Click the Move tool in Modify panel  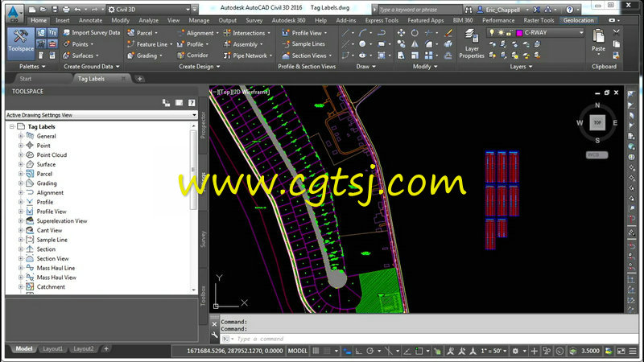(401, 32)
